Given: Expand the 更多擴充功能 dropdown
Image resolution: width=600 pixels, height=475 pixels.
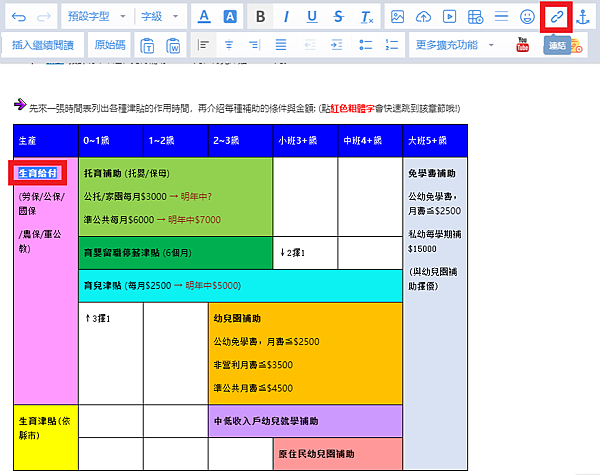Looking at the screenshot, I should click(455, 45).
